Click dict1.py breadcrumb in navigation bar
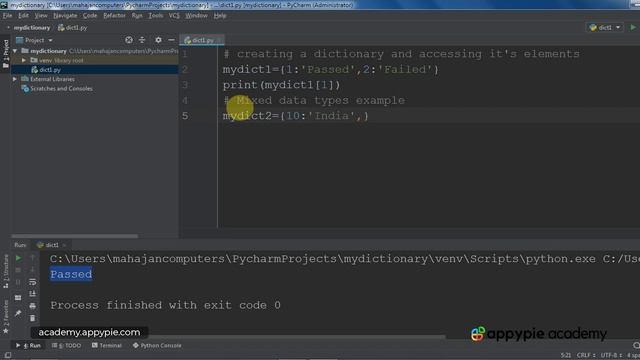This screenshot has height=360, width=640. click(x=73, y=28)
